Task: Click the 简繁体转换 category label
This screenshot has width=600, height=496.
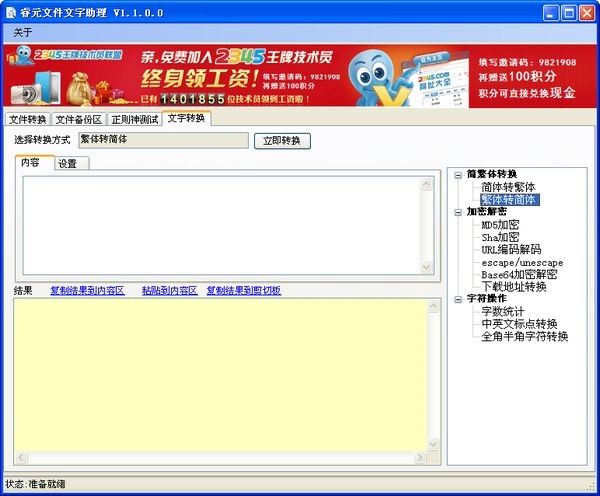Action: click(492, 174)
